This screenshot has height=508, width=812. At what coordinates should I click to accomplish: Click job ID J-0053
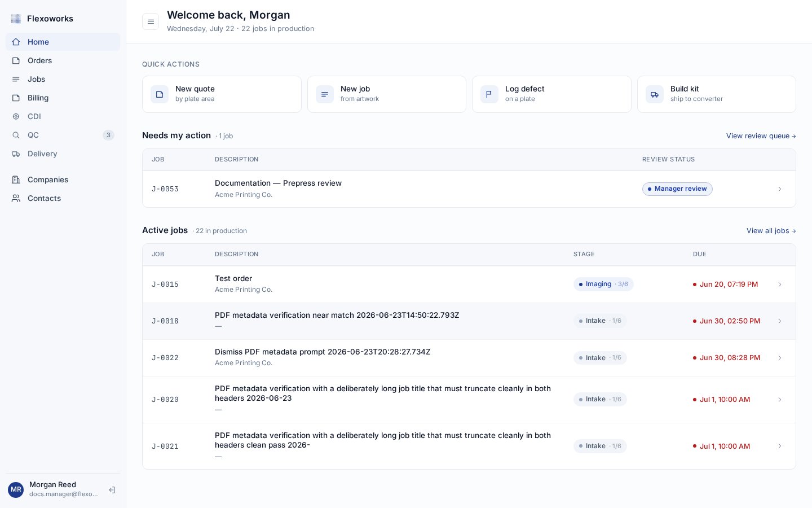tap(165, 189)
